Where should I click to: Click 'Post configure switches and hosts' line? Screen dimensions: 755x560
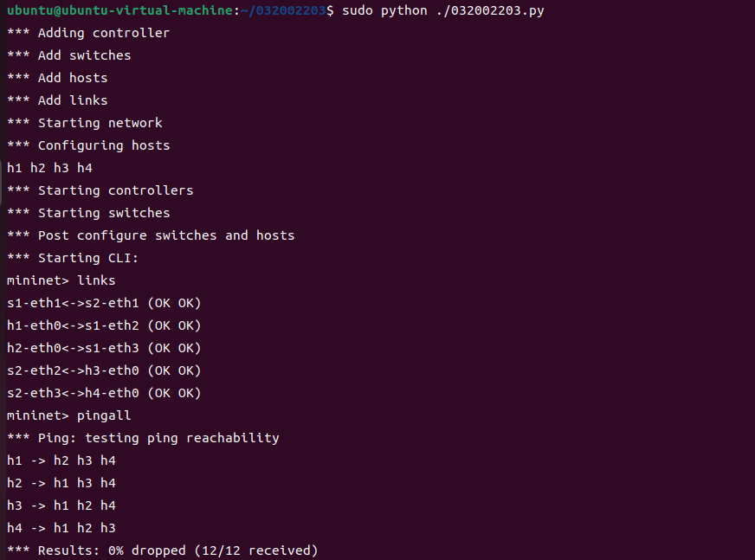[x=151, y=235]
